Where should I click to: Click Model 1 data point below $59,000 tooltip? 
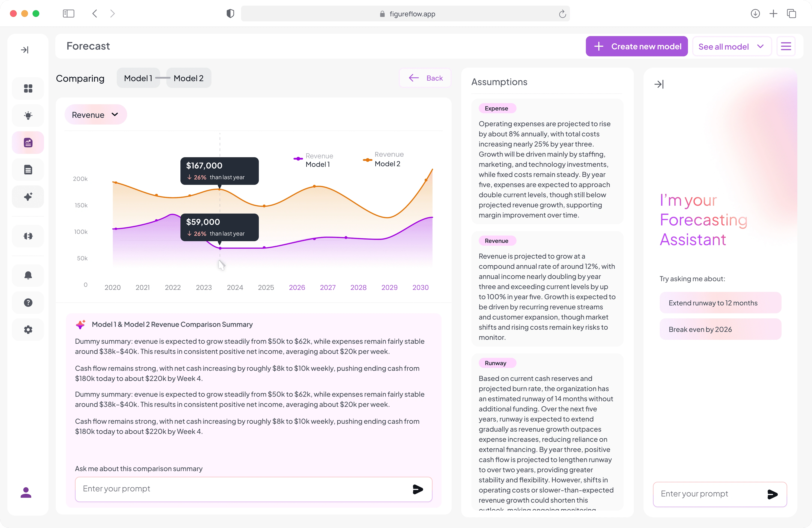coord(220,248)
